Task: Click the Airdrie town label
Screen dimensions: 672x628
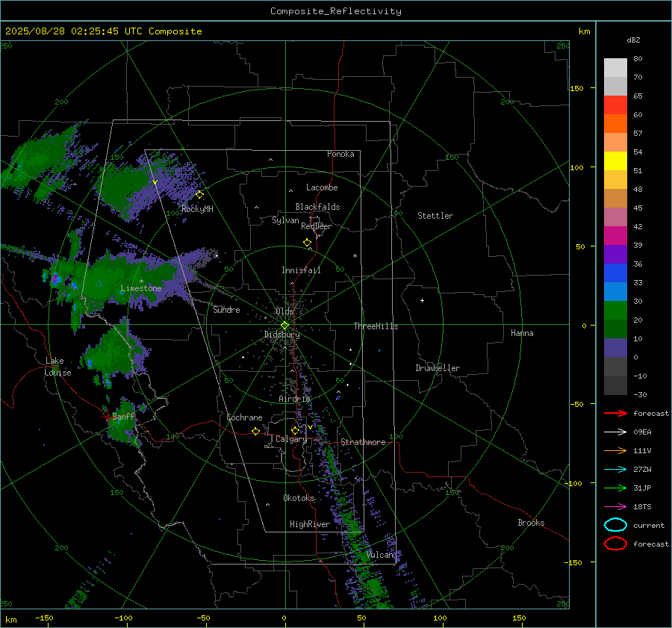Action: click(294, 399)
